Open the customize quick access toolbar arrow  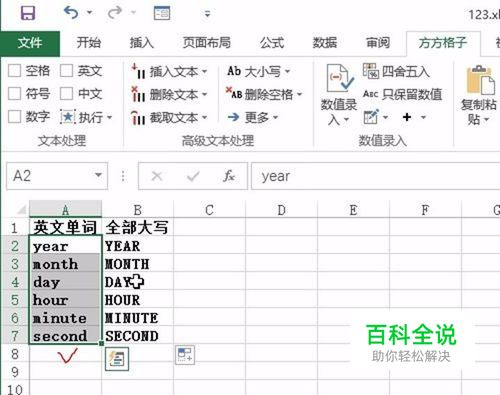click(x=207, y=14)
